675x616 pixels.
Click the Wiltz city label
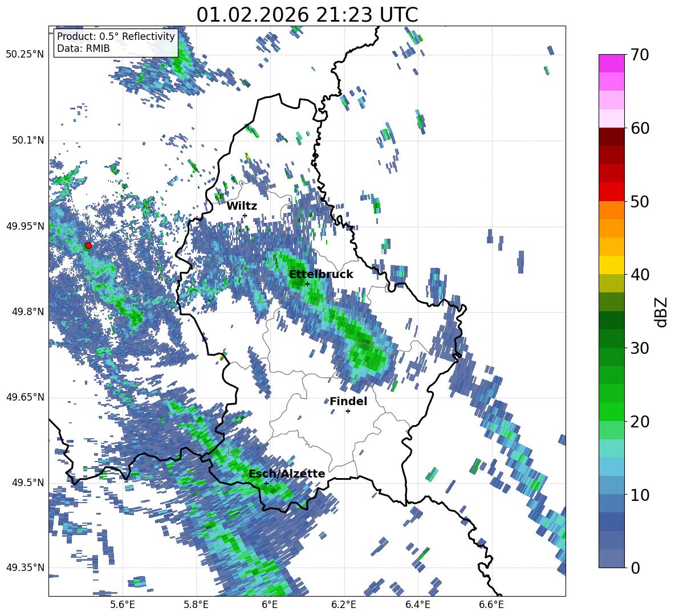tap(242, 206)
